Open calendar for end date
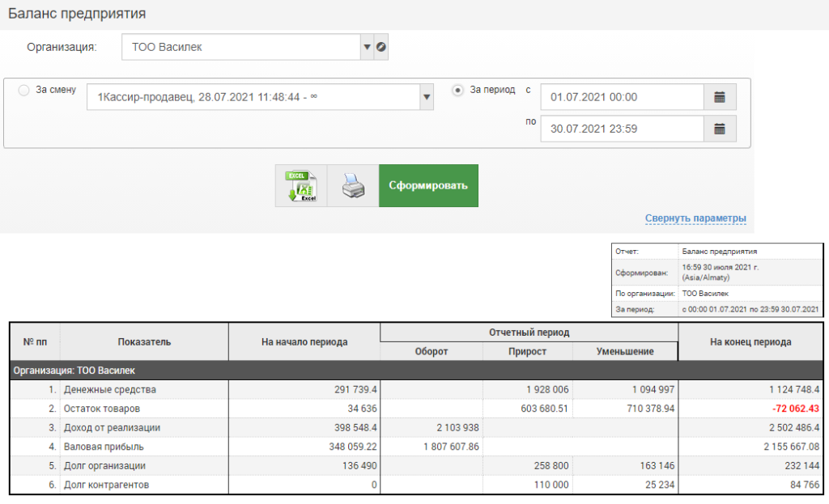Image resolution: width=829 pixels, height=504 pixels. point(720,129)
